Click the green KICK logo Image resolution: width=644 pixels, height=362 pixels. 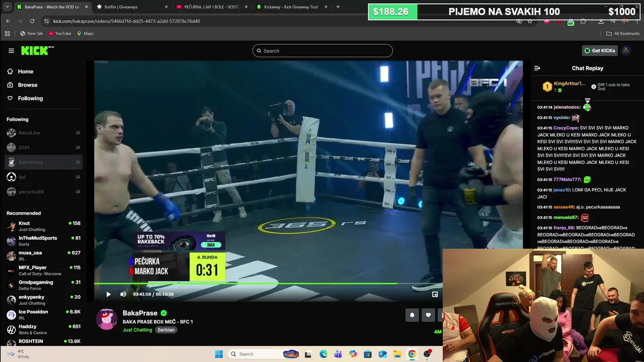pyautogui.click(x=37, y=51)
